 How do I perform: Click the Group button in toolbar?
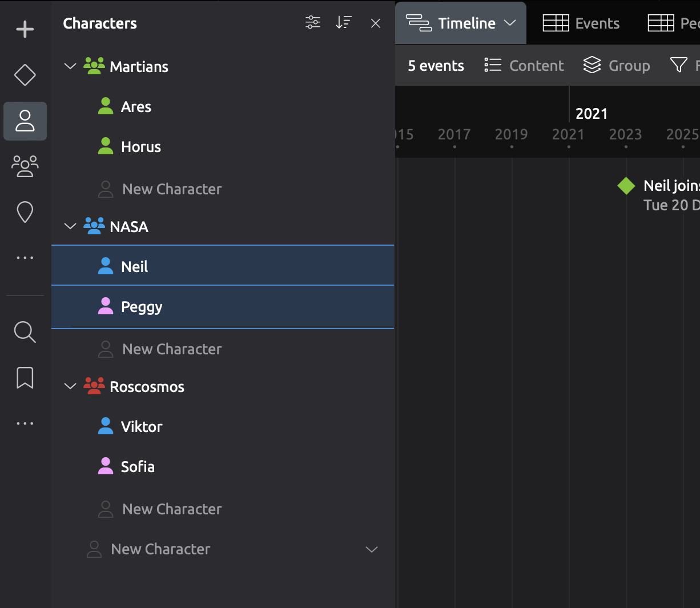pyautogui.click(x=617, y=66)
